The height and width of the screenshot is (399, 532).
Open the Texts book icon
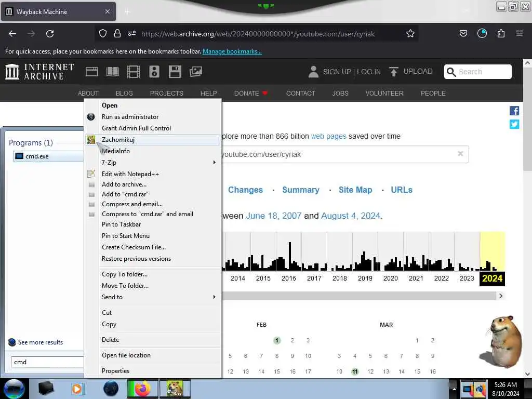click(x=113, y=72)
